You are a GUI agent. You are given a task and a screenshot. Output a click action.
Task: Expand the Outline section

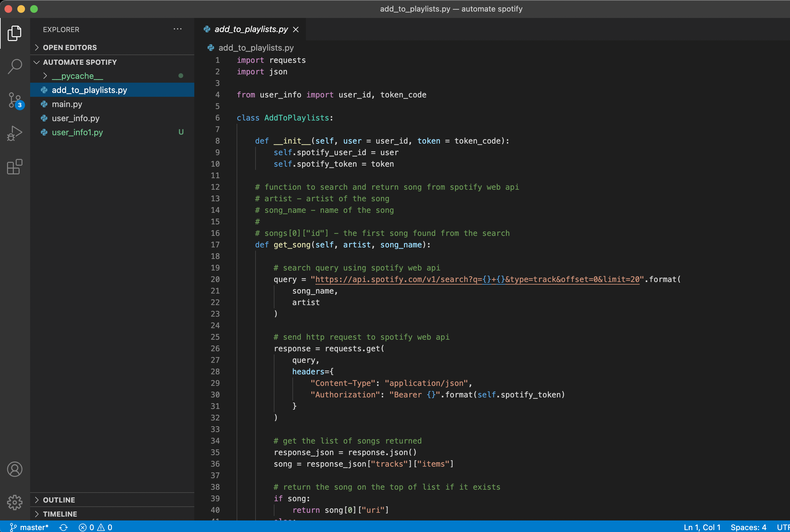click(x=112, y=500)
